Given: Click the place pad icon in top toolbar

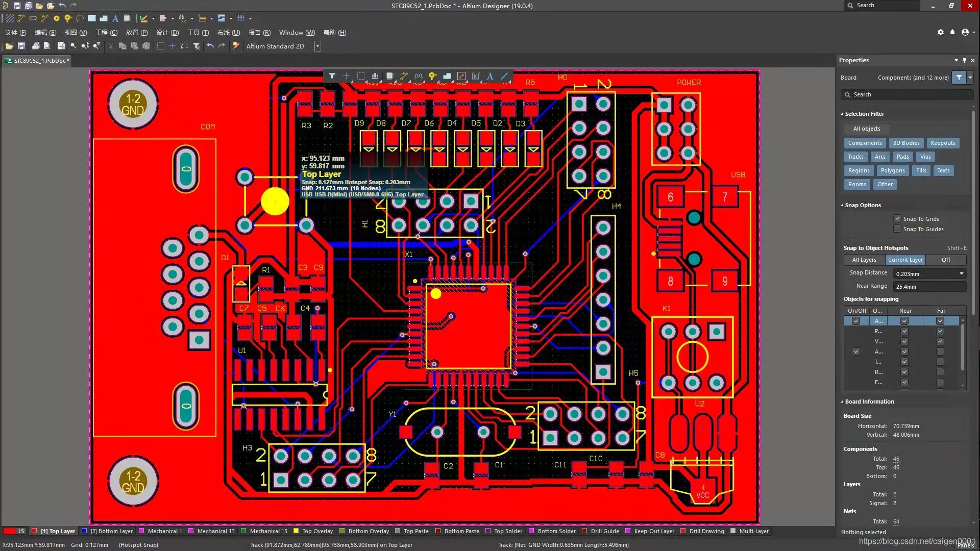Looking at the screenshot, I should coord(57,18).
